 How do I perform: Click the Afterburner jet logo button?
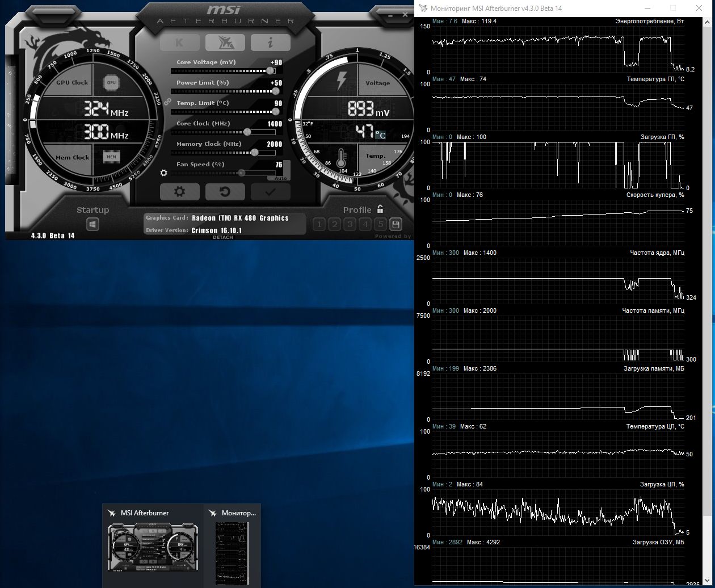click(x=225, y=43)
